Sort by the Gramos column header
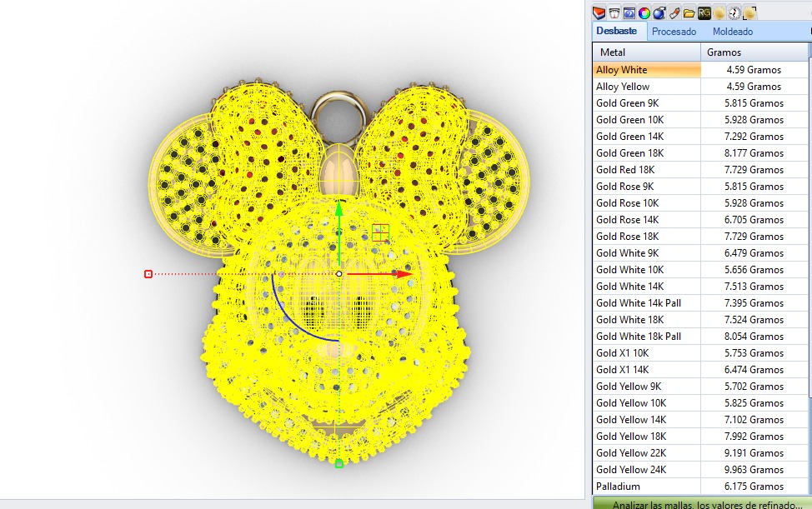The width and height of the screenshot is (812, 509). (x=754, y=52)
